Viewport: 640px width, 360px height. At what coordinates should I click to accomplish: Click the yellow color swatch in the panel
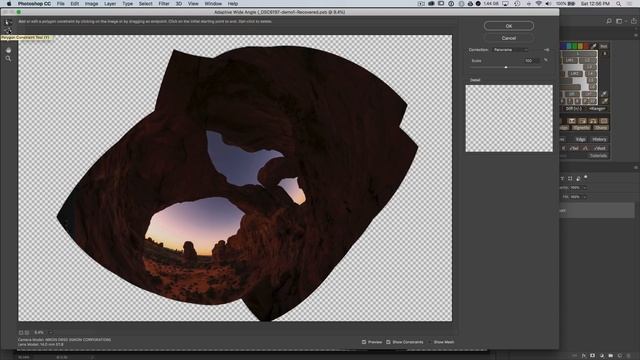pos(580,46)
